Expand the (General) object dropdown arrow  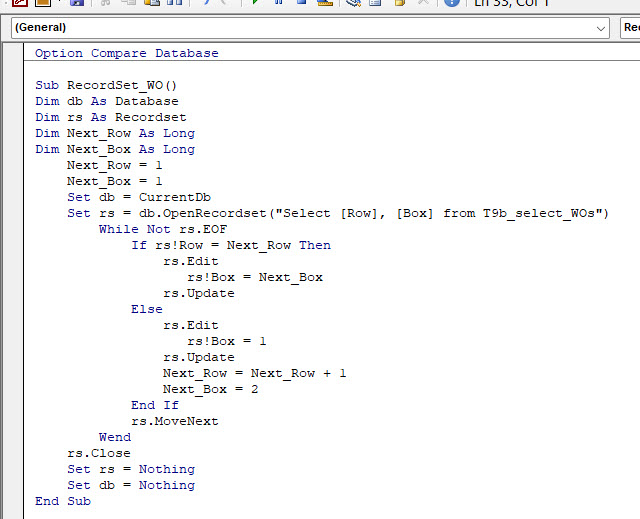(600, 28)
